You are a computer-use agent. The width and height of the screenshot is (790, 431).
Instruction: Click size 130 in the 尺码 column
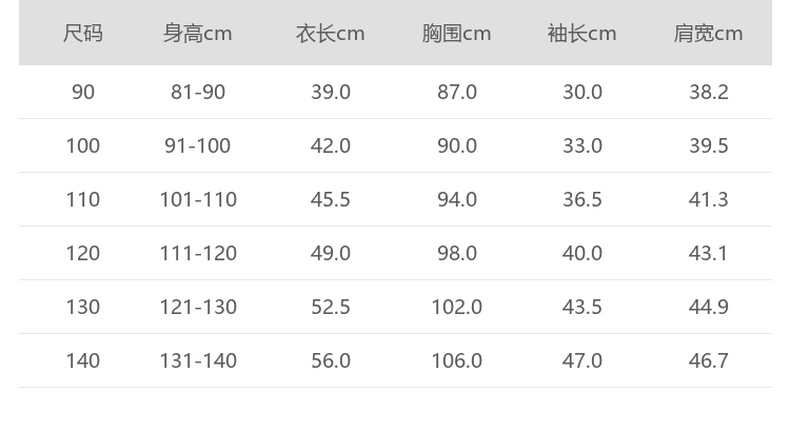[83, 307]
